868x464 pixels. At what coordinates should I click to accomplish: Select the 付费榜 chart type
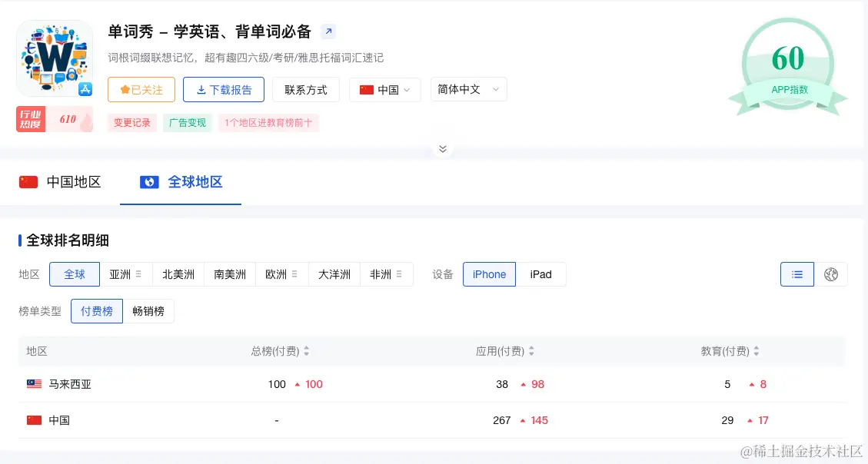coord(97,311)
